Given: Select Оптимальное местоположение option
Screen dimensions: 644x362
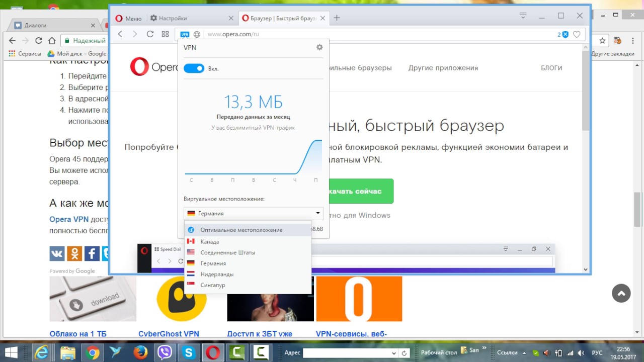Looking at the screenshot, I should click(x=248, y=230).
